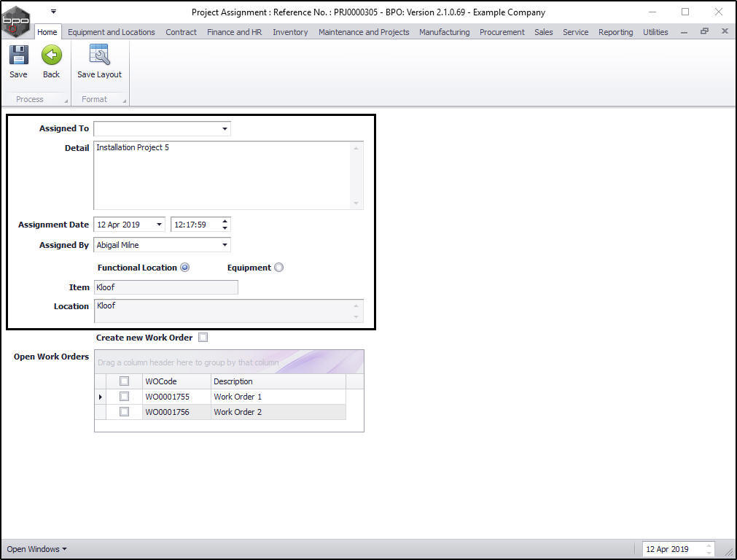Viewport: 737px width, 560px height.
Task: Toggle the select-all checkbox in grid header
Action: click(124, 381)
